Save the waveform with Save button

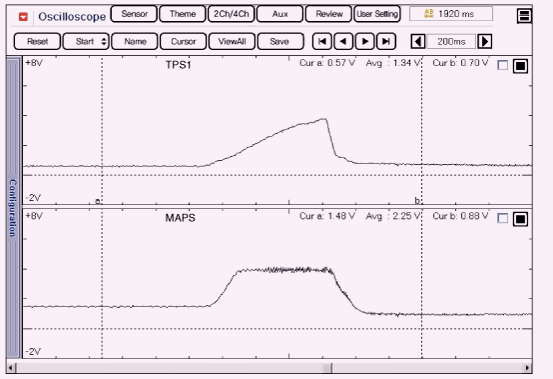(280, 42)
